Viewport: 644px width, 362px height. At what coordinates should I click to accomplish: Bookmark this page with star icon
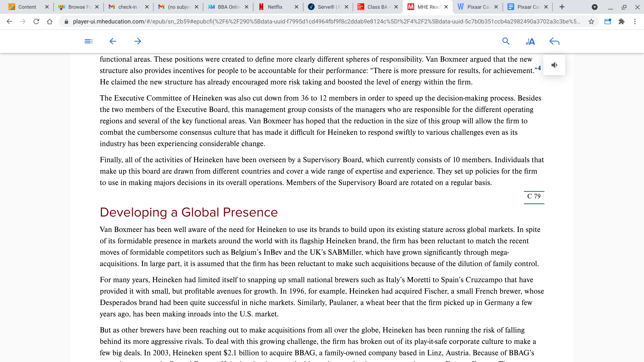pyautogui.click(x=591, y=21)
